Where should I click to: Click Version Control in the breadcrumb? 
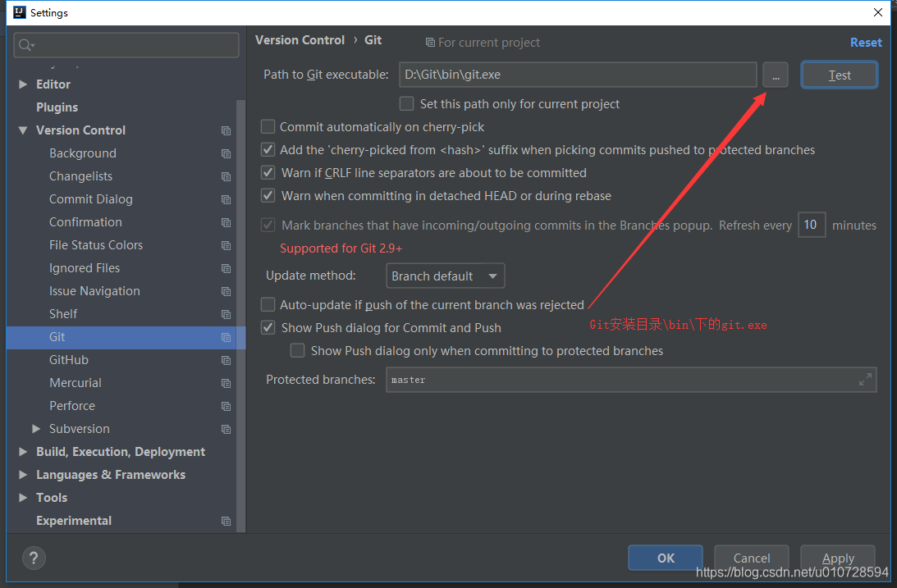coord(300,40)
